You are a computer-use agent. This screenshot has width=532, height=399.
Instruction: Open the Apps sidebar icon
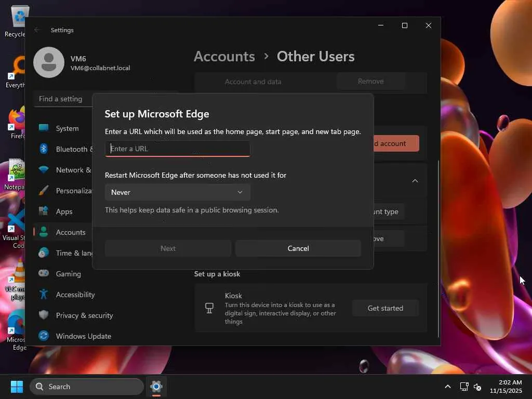(44, 211)
